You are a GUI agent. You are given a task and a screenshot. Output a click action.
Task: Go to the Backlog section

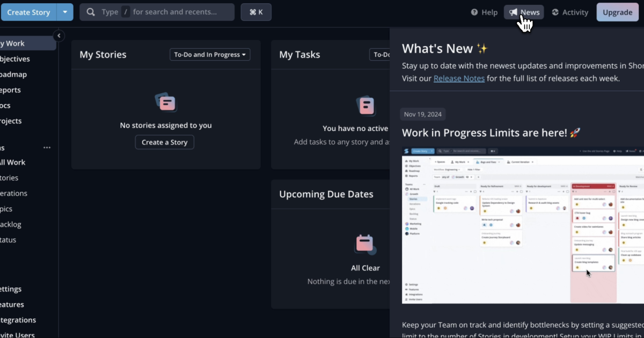pos(11,224)
